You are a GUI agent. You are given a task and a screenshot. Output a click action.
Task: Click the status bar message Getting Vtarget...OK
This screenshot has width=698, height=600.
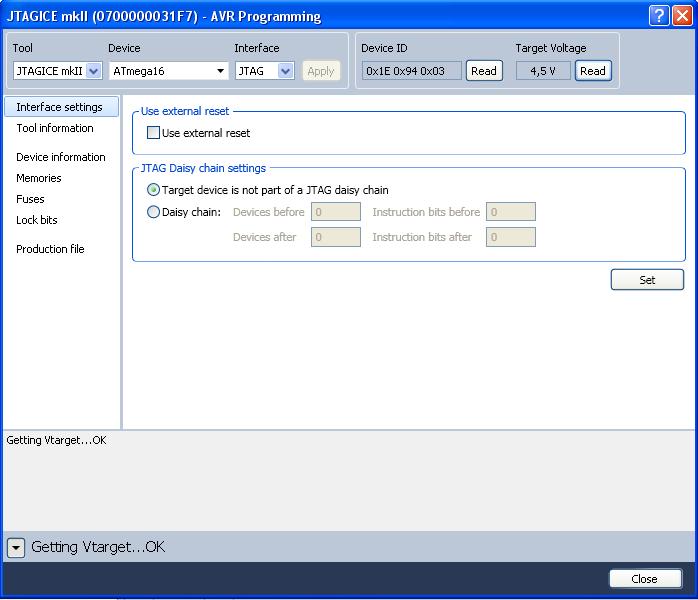(98, 547)
